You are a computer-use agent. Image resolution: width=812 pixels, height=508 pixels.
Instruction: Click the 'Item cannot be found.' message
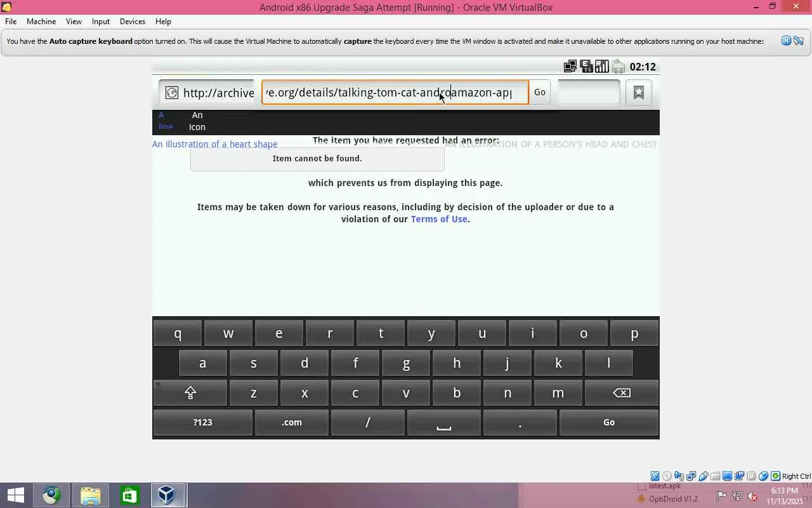pos(317,158)
